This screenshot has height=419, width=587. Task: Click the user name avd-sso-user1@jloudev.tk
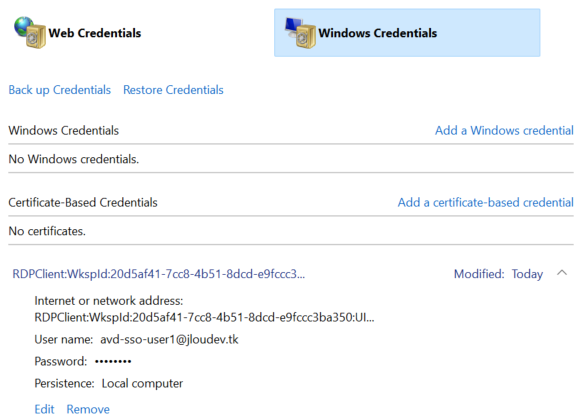coord(169,339)
